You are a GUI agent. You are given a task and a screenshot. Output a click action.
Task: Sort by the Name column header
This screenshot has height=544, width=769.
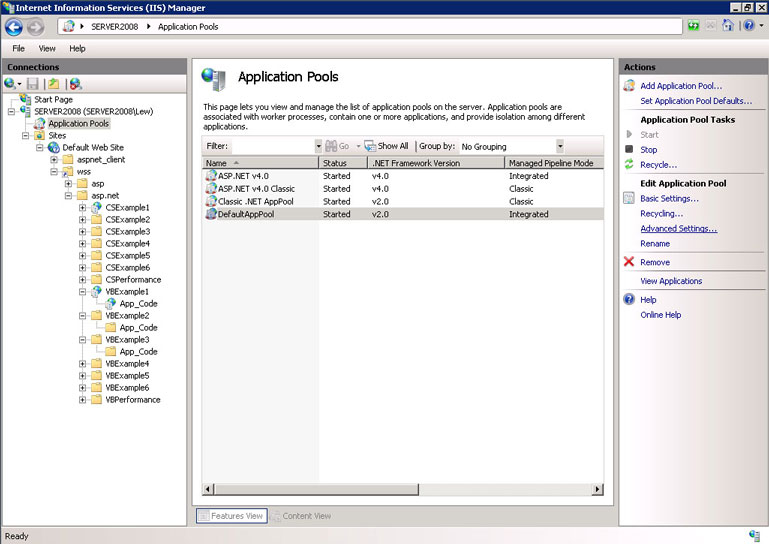coord(260,163)
